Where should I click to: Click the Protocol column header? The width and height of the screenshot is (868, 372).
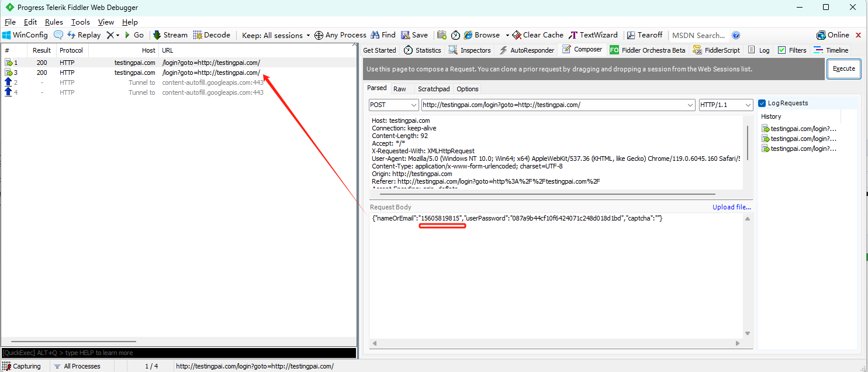point(71,50)
